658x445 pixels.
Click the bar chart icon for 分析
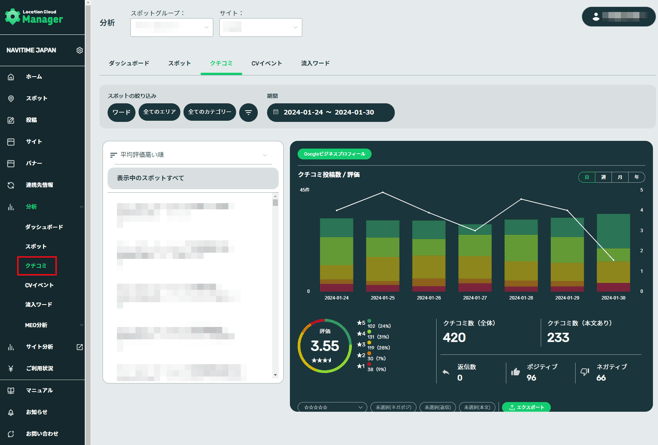coord(11,207)
